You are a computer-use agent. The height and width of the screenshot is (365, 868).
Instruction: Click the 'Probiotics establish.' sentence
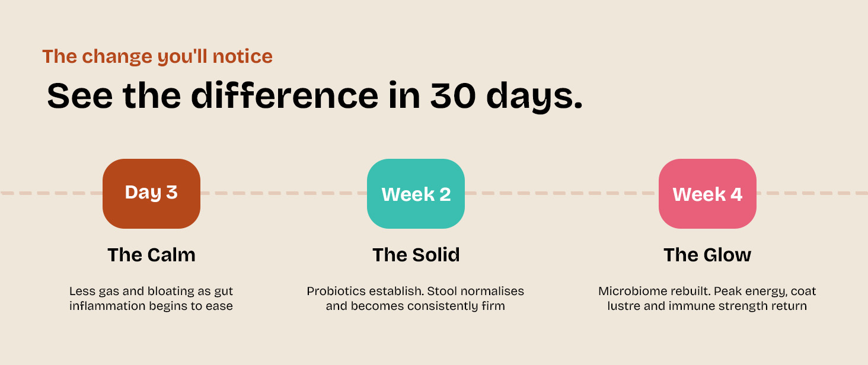pos(366,292)
